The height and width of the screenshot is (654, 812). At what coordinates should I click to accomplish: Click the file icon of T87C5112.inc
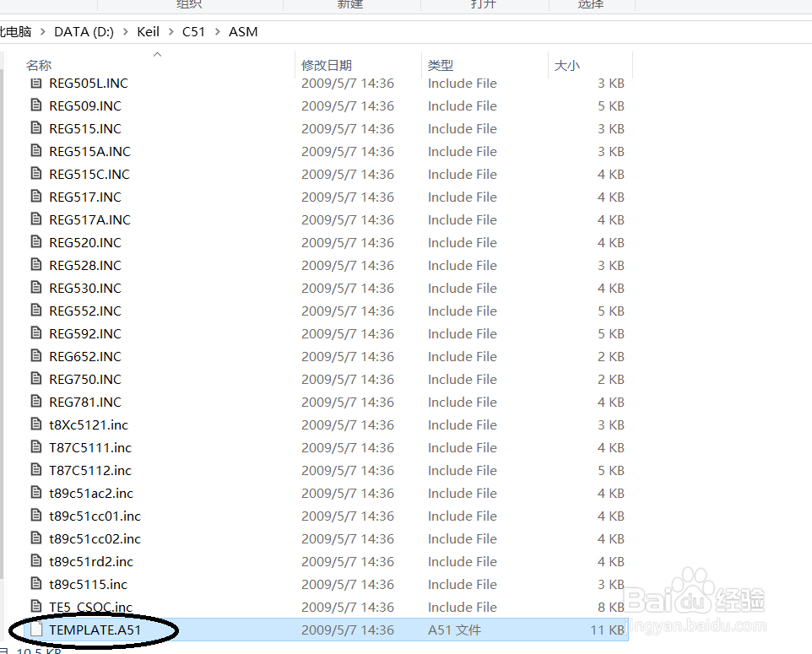36,470
